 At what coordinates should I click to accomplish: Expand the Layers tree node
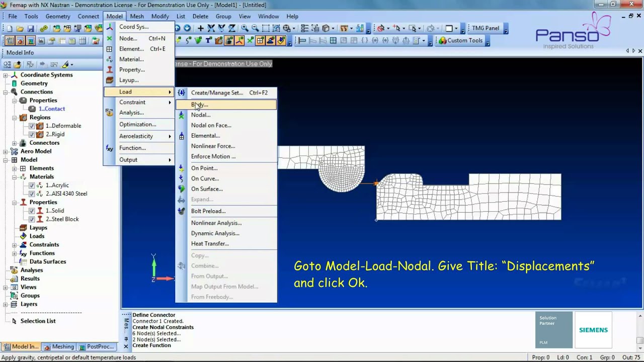(x=6, y=304)
